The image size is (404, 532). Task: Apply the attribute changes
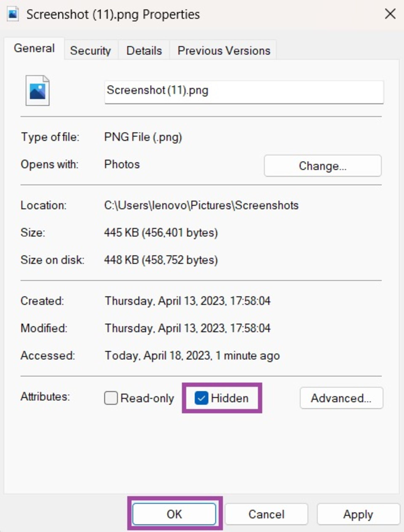[x=358, y=514]
